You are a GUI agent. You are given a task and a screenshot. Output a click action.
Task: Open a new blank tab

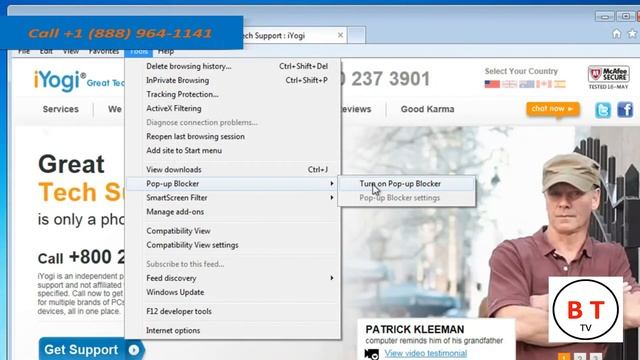pyautogui.click(x=356, y=36)
